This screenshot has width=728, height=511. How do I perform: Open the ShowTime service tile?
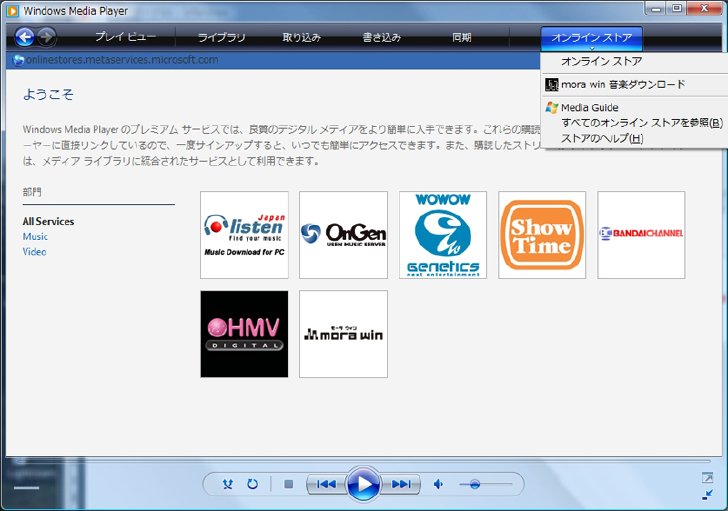[542, 235]
